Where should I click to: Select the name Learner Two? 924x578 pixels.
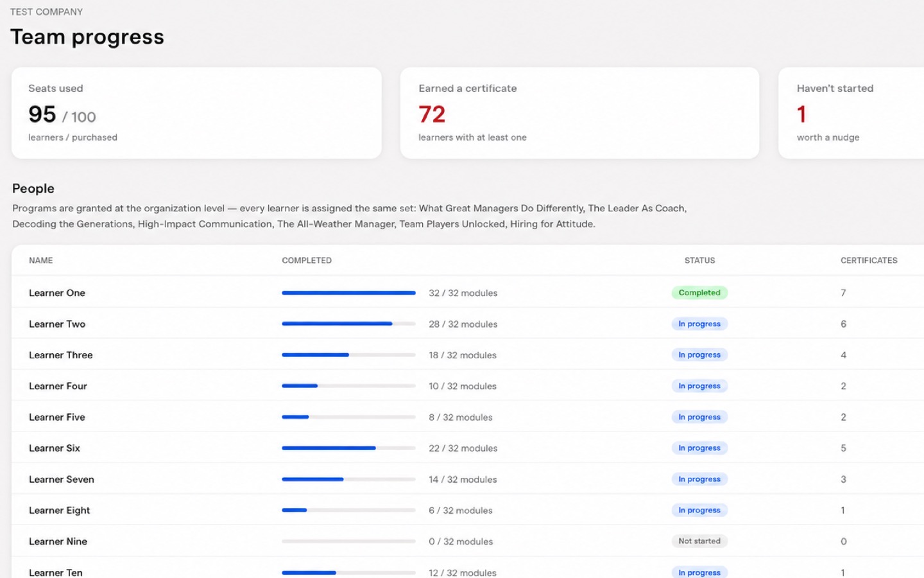(x=57, y=324)
